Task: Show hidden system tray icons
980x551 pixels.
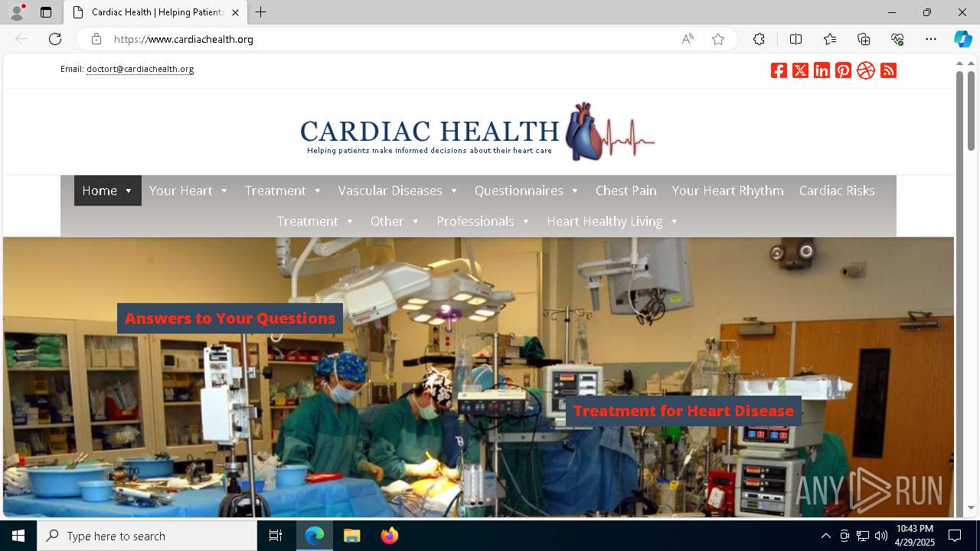Action: point(825,536)
